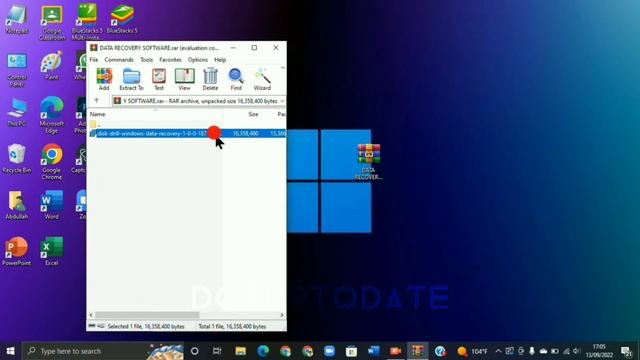Open Word from the taskbar

[x=373, y=351]
